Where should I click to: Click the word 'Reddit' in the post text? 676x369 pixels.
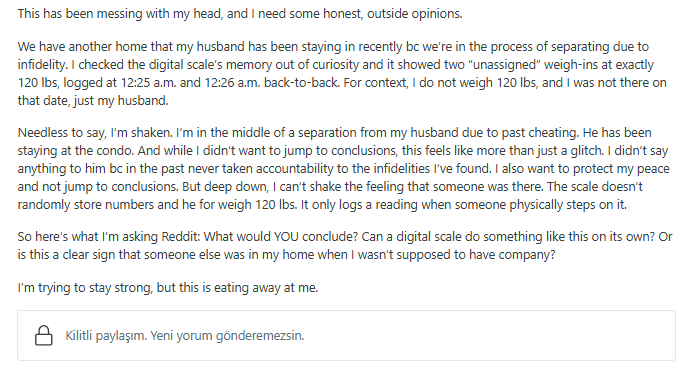pyautogui.click(x=180, y=237)
